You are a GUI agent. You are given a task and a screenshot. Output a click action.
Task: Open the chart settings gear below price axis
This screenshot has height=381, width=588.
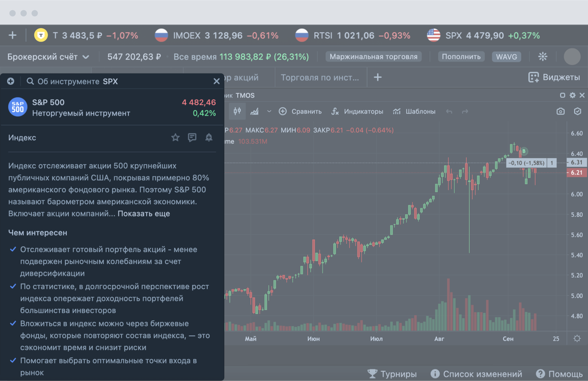point(577,338)
